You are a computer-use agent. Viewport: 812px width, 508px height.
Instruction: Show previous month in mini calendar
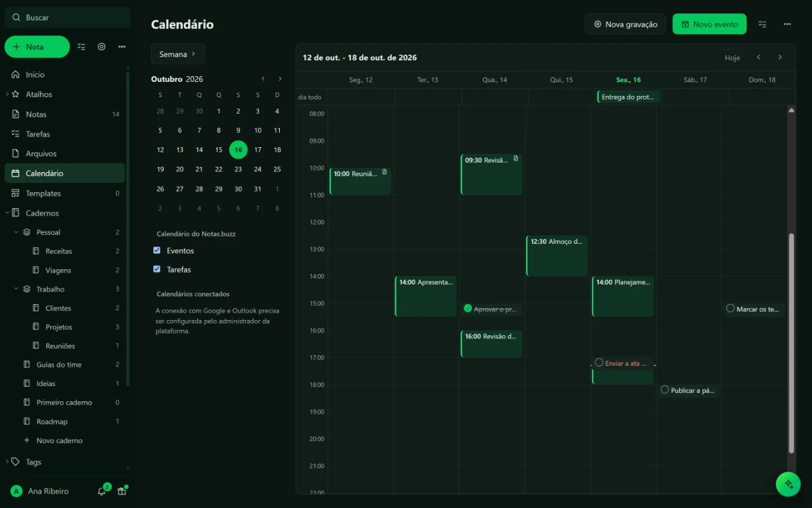[263, 79]
